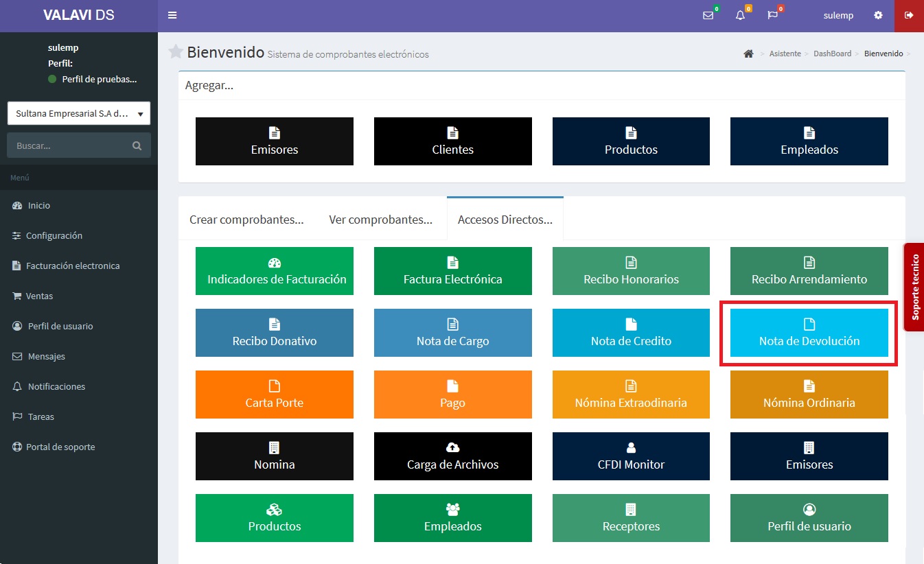The image size is (924, 564).
Task: Switch to Crear comprobantes tab
Action: pyautogui.click(x=246, y=220)
